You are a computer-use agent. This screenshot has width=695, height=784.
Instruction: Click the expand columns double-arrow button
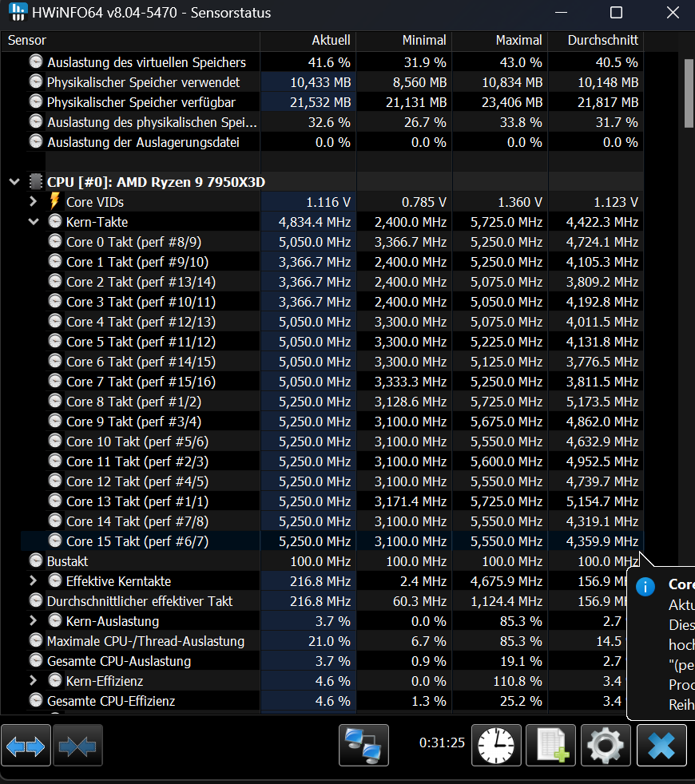pos(26,746)
